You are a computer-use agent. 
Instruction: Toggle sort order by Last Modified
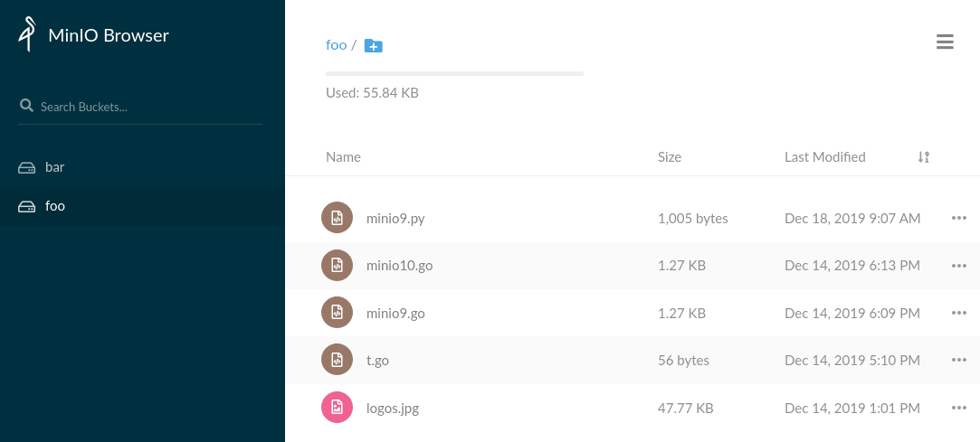(923, 157)
